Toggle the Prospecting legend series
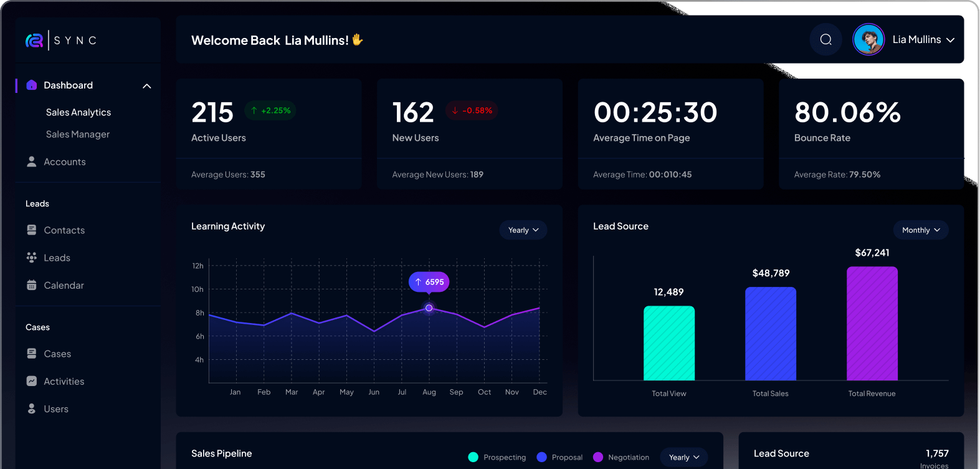 click(497, 457)
